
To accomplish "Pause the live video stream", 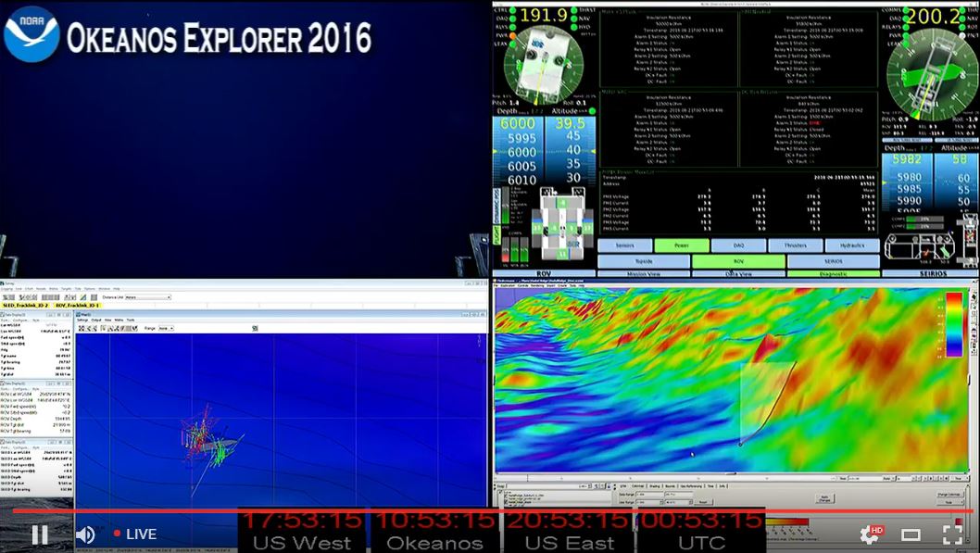I will click(40, 534).
